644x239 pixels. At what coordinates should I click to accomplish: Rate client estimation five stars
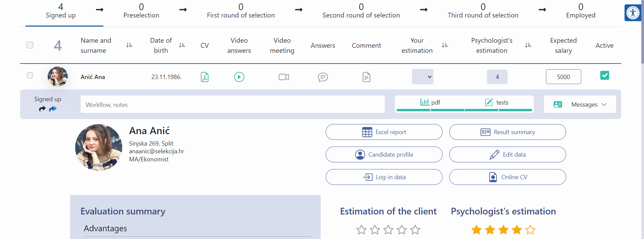point(415,230)
